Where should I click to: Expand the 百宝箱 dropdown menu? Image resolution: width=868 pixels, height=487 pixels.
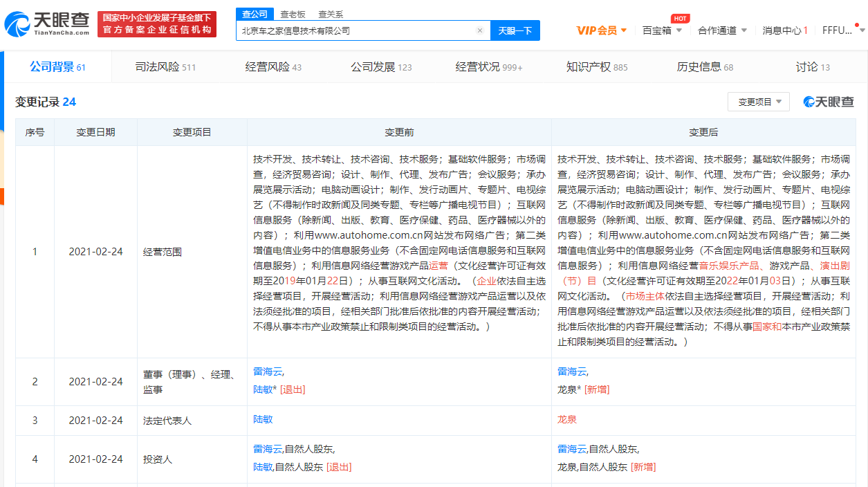tap(662, 30)
